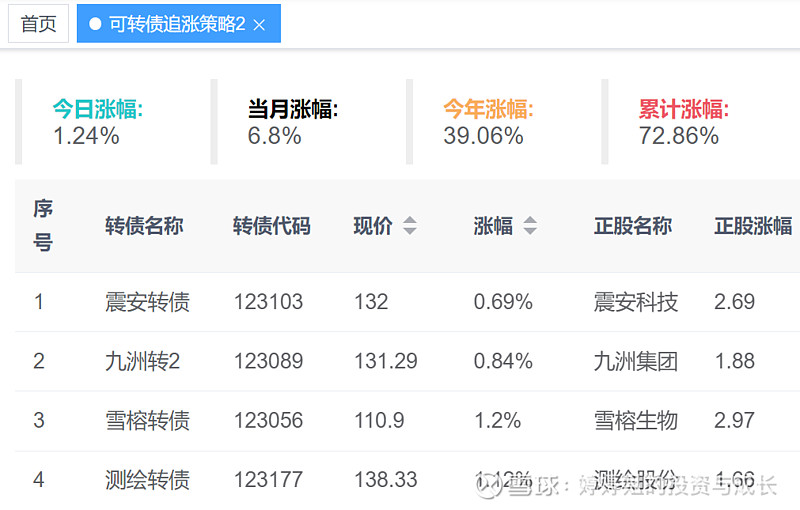Click the 今年涨幅 label
The height and width of the screenshot is (510, 800).
coord(488,109)
